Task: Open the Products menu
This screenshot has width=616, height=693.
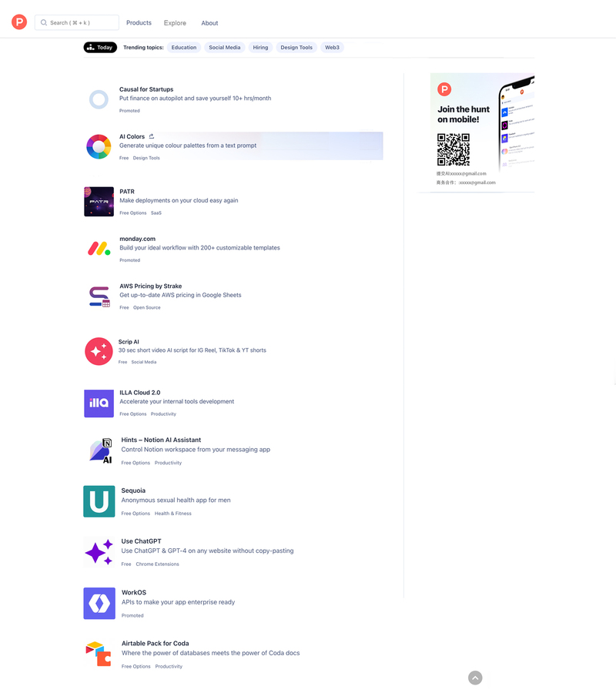Action: pyautogui.click(x=139, y=22)
